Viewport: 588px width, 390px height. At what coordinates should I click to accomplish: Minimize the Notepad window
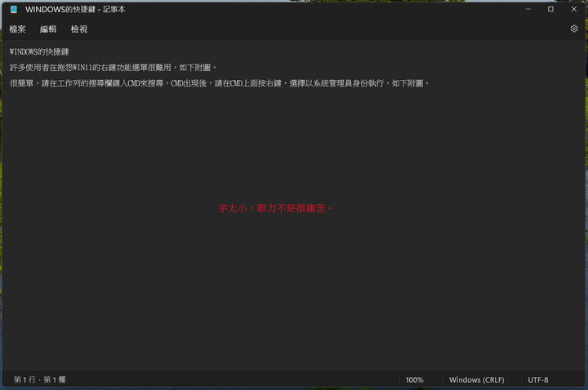(528, 9)
